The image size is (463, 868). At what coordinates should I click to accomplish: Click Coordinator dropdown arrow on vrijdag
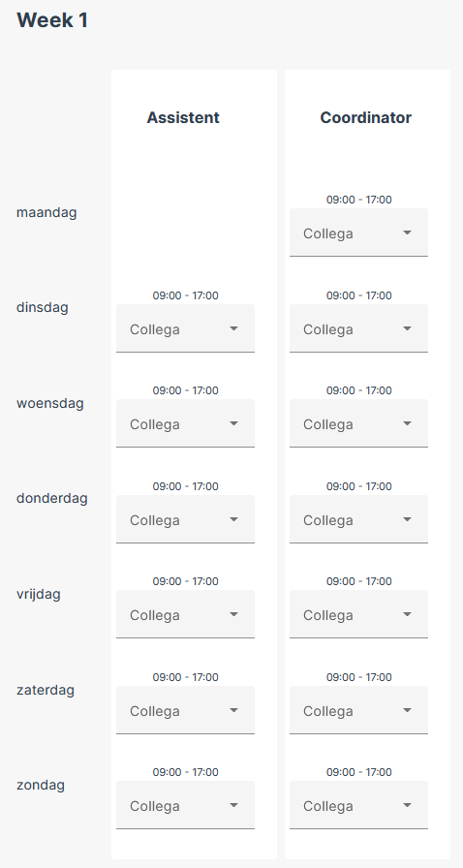[407, 614]
